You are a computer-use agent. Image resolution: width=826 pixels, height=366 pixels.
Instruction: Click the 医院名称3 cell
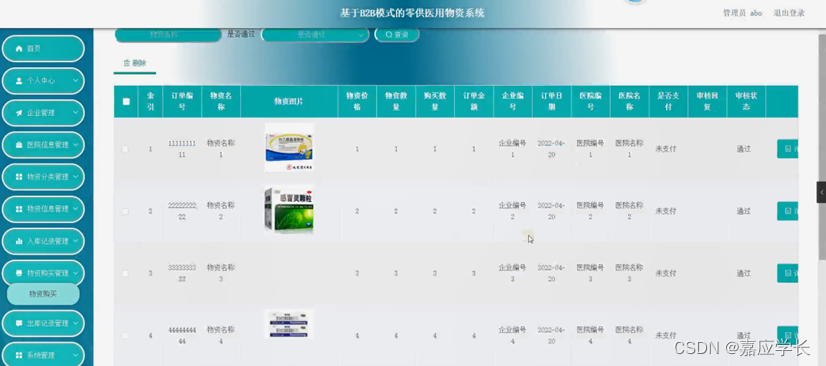coord(629,273)
